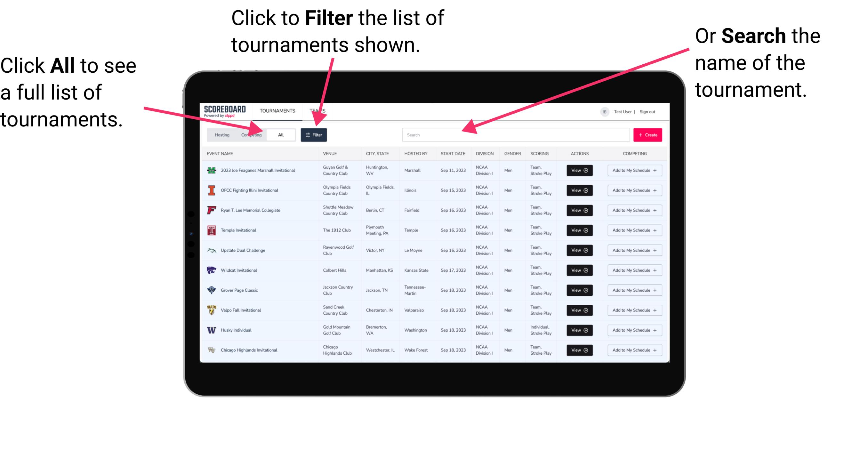Screen dimensions: 868x467
Task: Select the Competing toggle filter
Action: (250, 134)
